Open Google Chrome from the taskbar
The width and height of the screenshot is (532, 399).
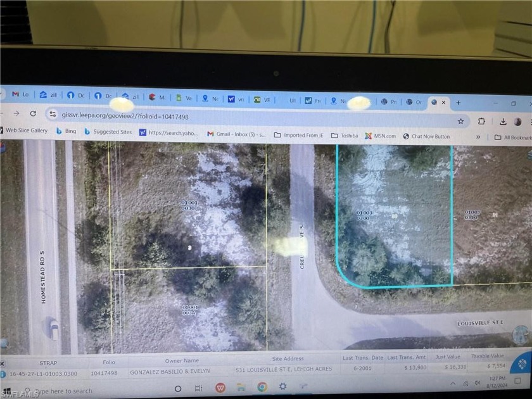click(x=262, y=386)
